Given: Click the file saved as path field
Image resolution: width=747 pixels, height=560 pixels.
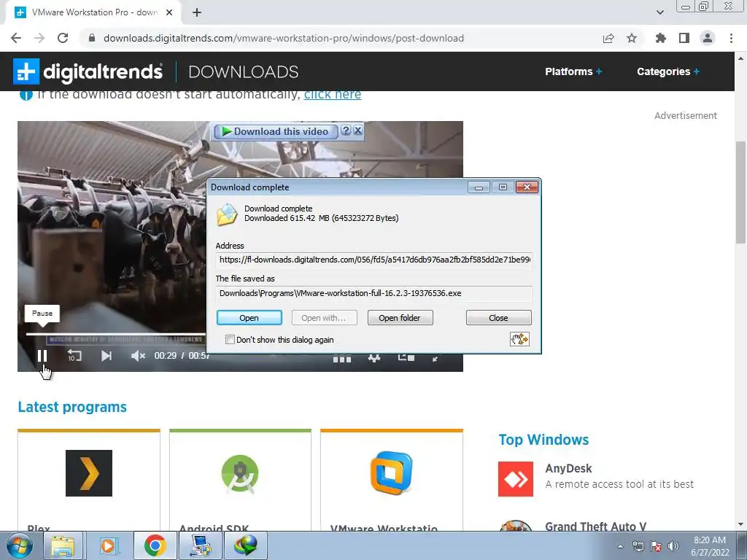Looking at the screenshot, I should (373, 293).
